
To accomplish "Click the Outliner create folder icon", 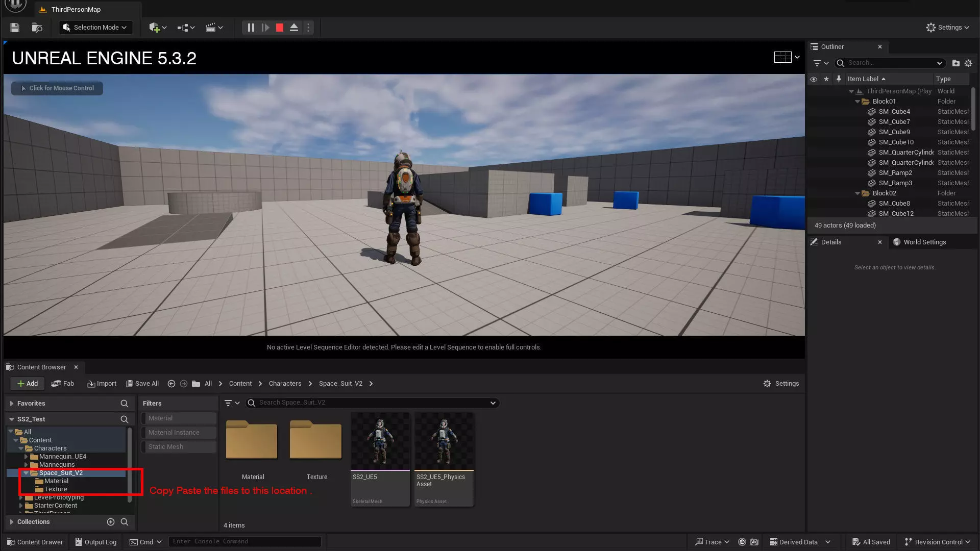I will [955, 63].
